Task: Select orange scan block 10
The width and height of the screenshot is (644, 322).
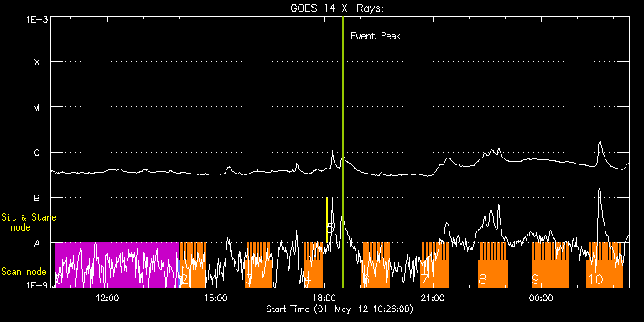Action: pos(605,265)
